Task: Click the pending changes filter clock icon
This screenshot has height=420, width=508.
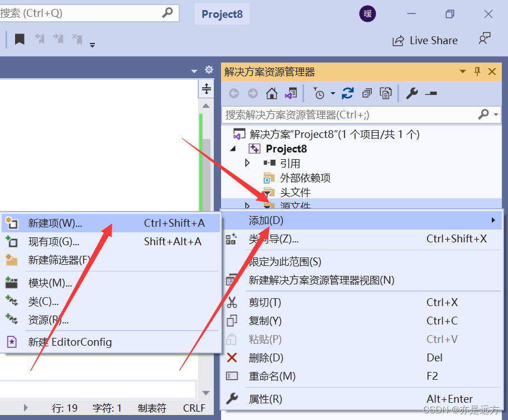Action: pos(319,93)
